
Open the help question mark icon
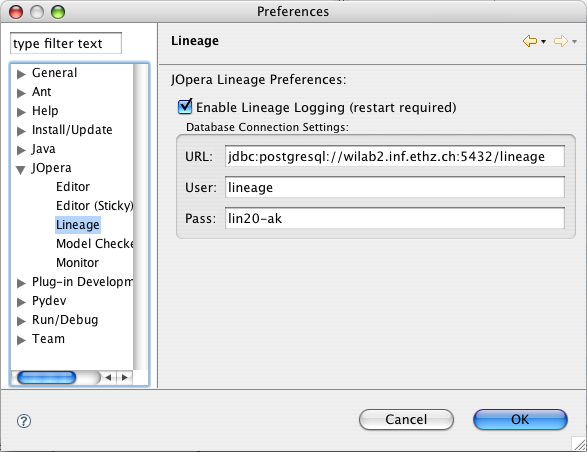(x=24, y=421)
